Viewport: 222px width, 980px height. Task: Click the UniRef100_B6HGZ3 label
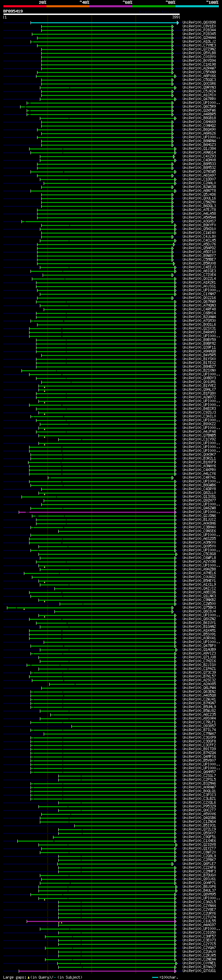pyautogui.click(x=199, y=145)
